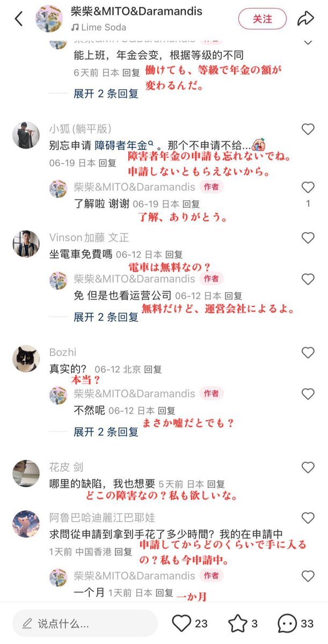
Task: Expand the 2 replies under 免 但是也看运营公司
Action: point(106,317)
